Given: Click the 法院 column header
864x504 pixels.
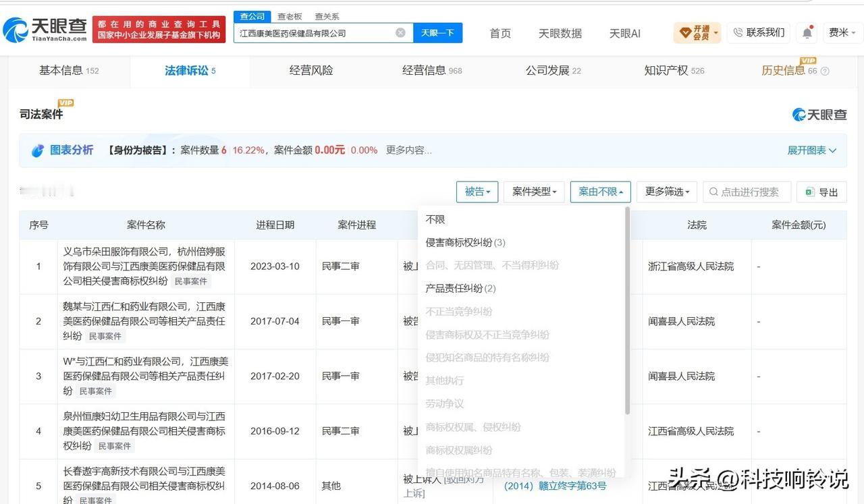Looking at the screenshot, I should pyautogui.click(x=697, y=225).
